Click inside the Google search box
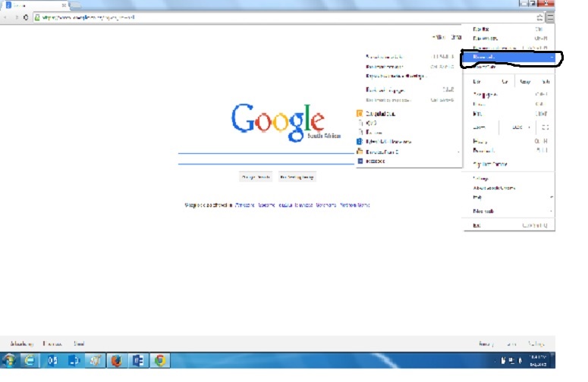This screenshot has width=588, height=382. click(x=266, y=159)
